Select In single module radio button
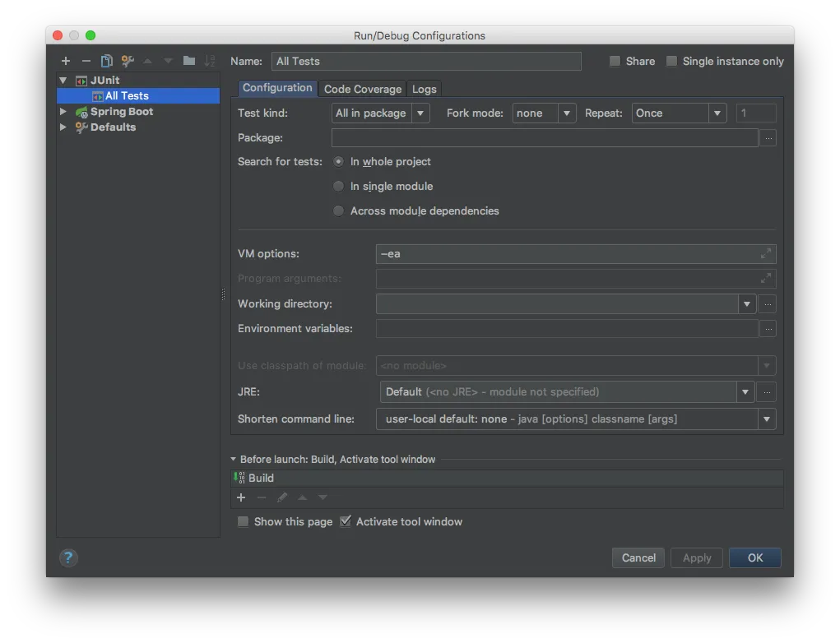The image size is (840, 643). click(x=339, y=187)
